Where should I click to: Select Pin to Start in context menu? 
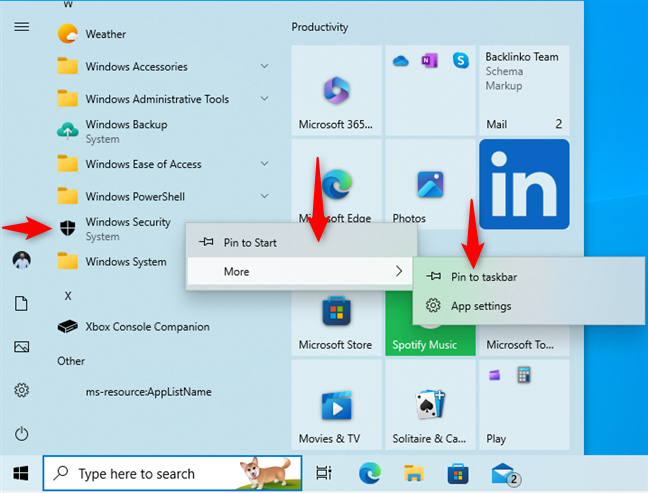[301, 243]
